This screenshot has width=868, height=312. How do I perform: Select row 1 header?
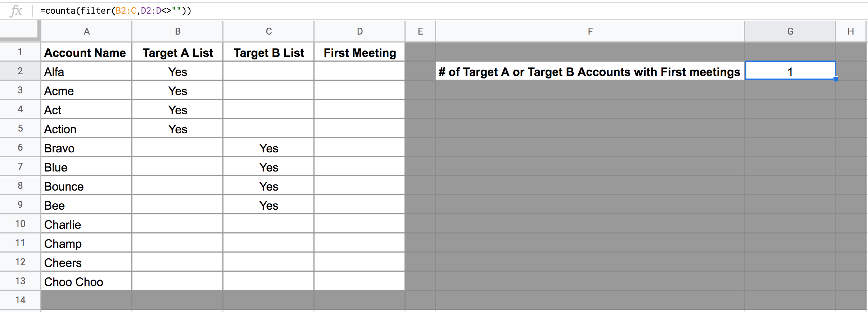click(20, 52)
